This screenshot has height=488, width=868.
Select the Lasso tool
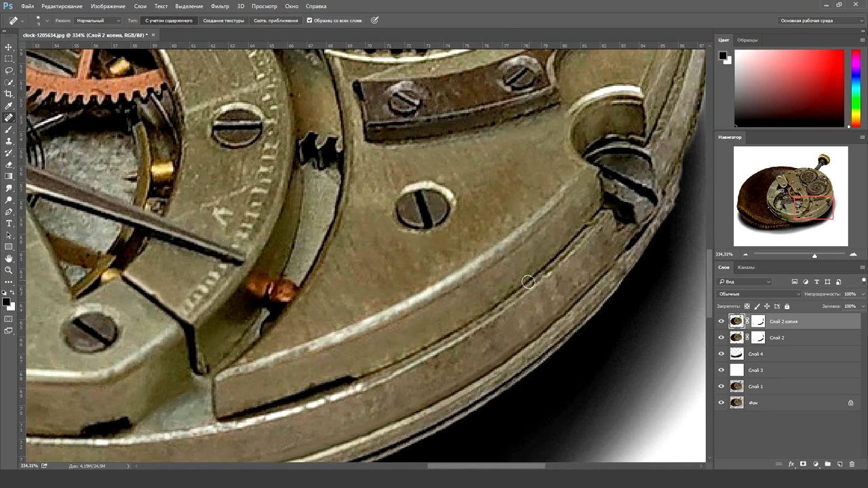click(9, 70)
